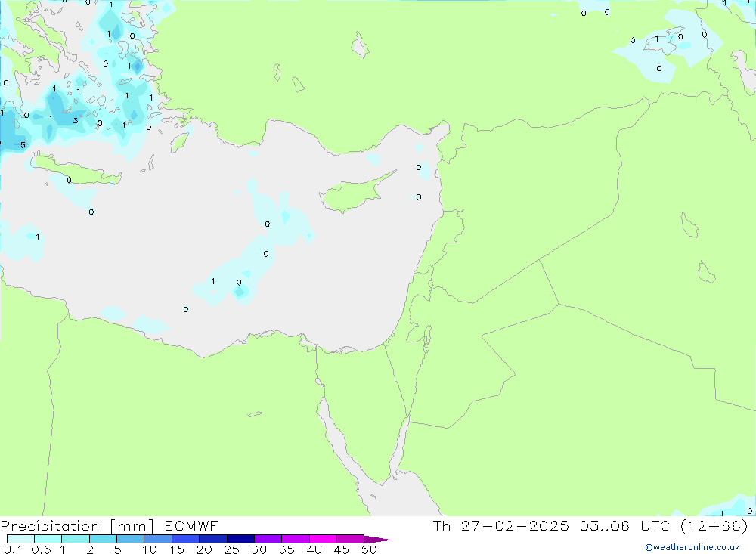Select the 40–45 mm legend swatch

(323, 539)
